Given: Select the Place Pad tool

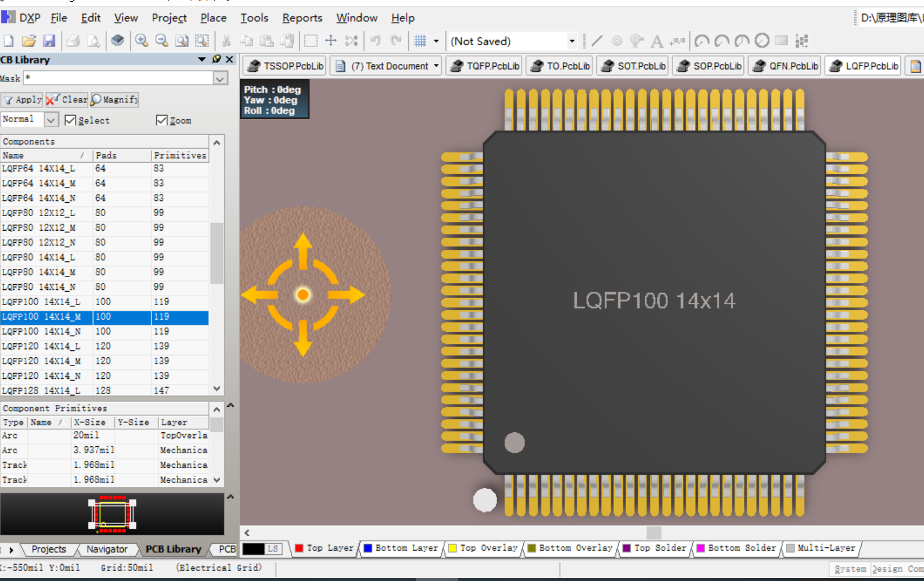Looking at the screenshot, I should pos(617,41).
